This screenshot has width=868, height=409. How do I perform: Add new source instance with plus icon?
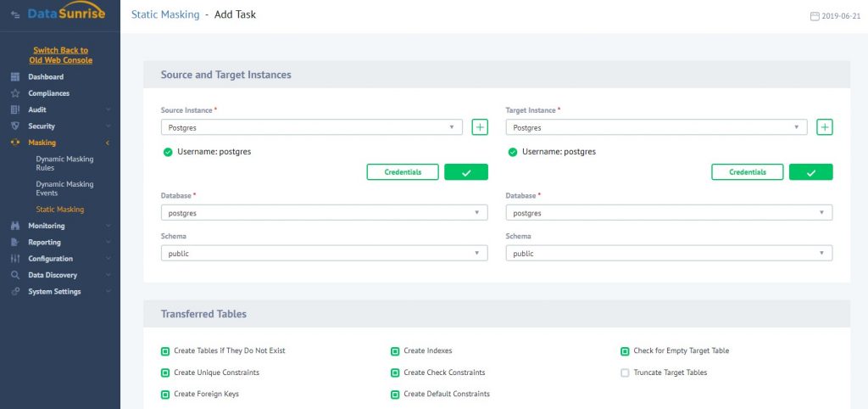[480, 127]
